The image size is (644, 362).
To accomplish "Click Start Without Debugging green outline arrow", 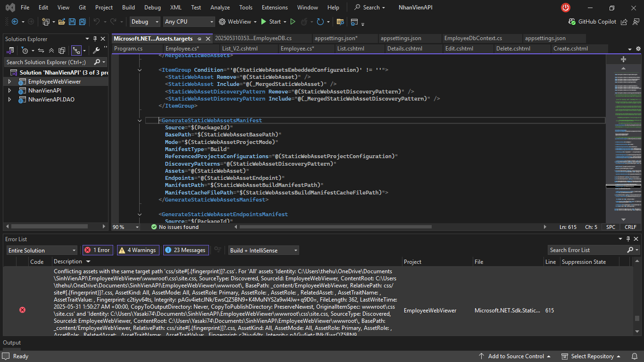I will click(x=293, y=22).
